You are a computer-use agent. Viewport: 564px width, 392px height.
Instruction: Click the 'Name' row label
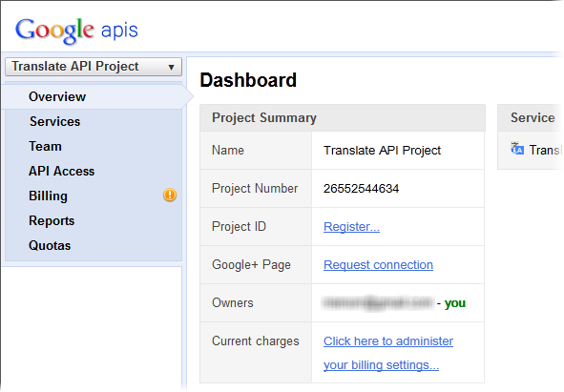point(228,151)
